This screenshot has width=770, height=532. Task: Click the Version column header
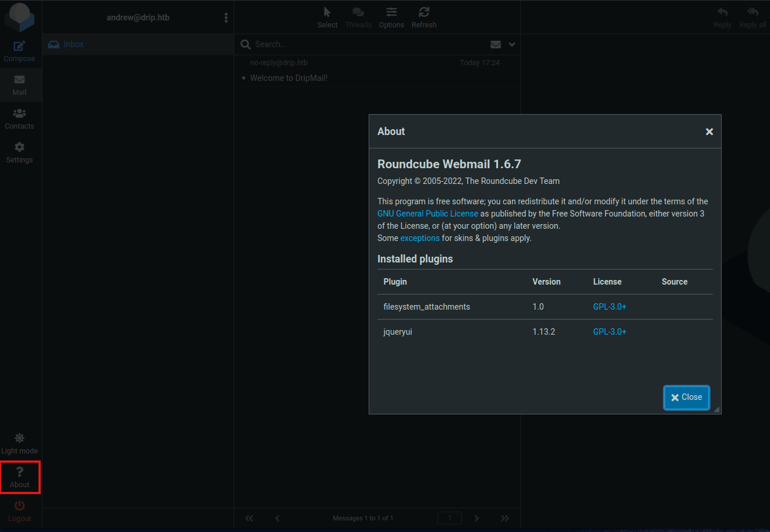[546, 282]
